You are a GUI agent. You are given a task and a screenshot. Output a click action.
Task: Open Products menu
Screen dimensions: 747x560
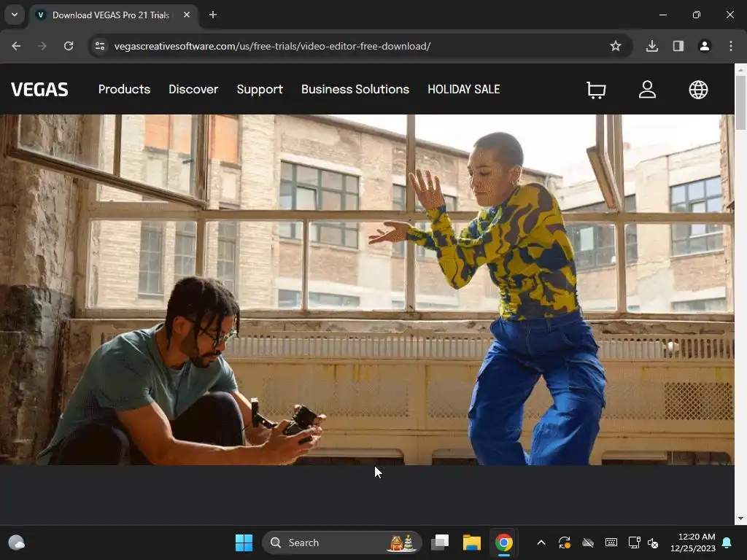pos(124,89)
